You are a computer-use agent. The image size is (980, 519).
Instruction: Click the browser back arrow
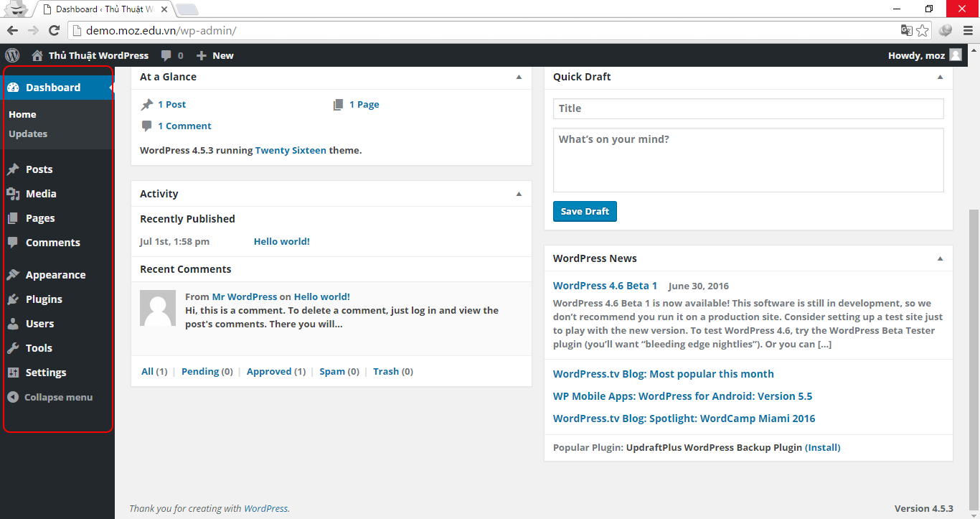coord(12,30)
